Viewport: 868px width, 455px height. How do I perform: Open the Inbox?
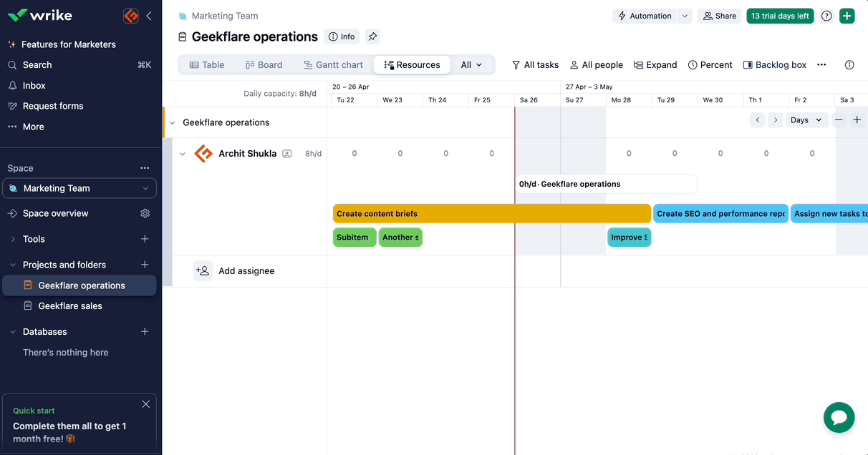[34, 86]
